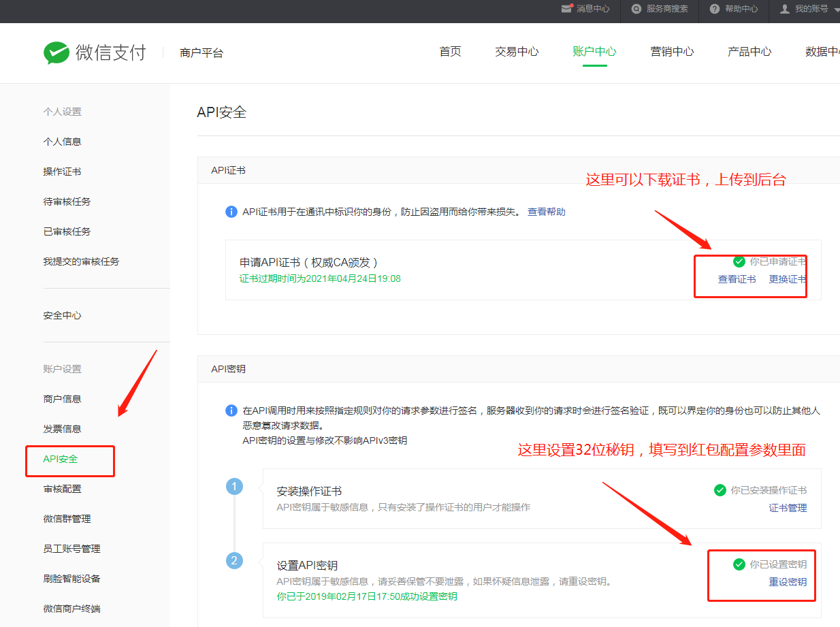
Task: Click the 服务商搜索 search icon
Action: coord(636,9)
